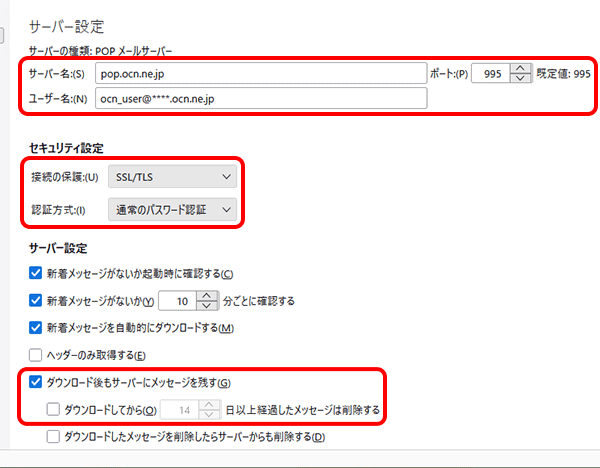600x468 pixels.
Task: Click the サーバー名 field containing pop.ocn.ne.jp
Action: tap(260, 73)
